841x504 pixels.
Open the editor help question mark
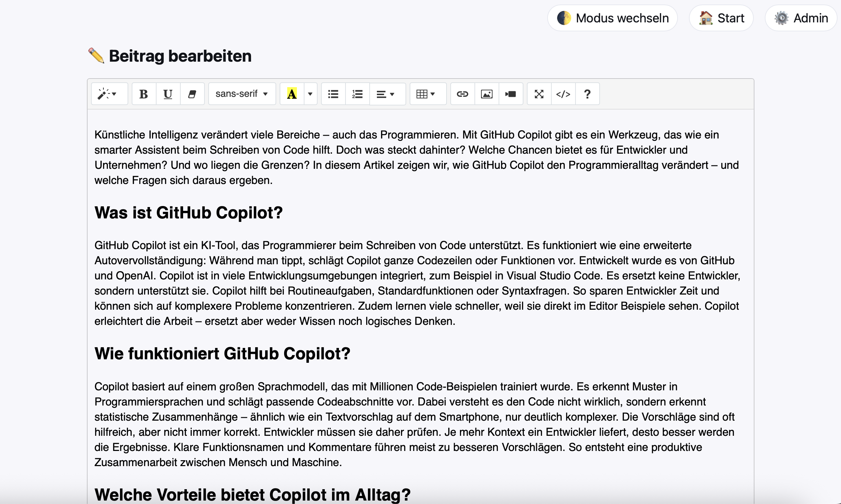587,94
